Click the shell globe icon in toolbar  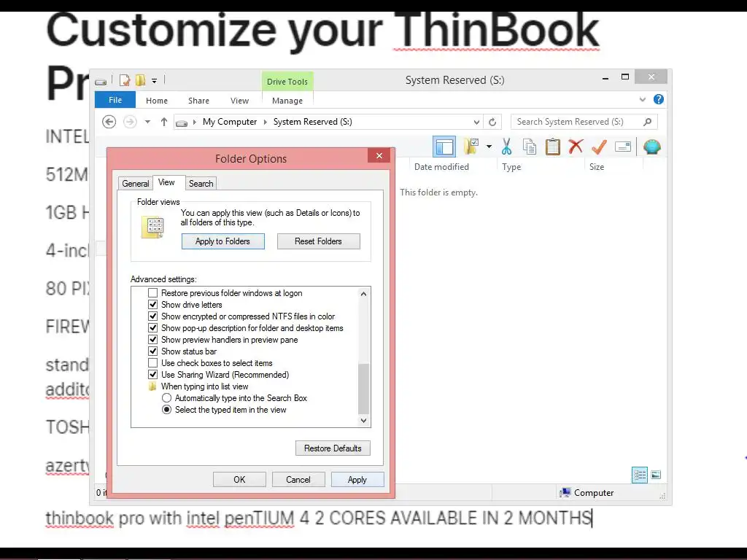[651, 147]
